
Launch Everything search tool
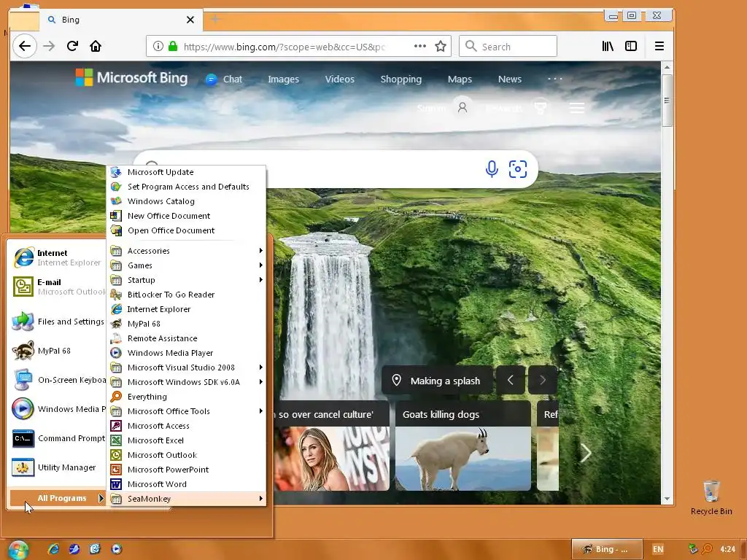point(186,397)
